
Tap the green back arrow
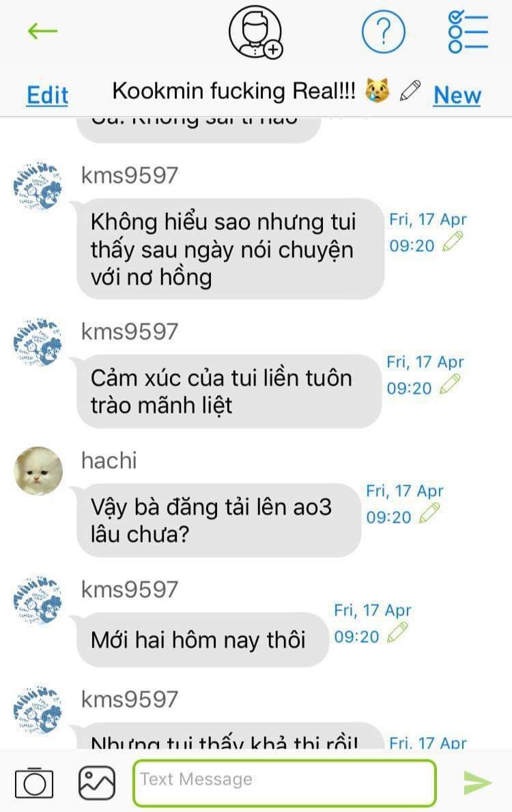coord(42,31)
